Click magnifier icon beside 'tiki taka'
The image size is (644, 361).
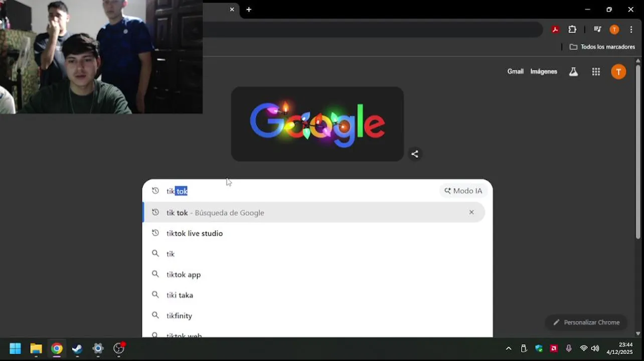pos(155,295)
